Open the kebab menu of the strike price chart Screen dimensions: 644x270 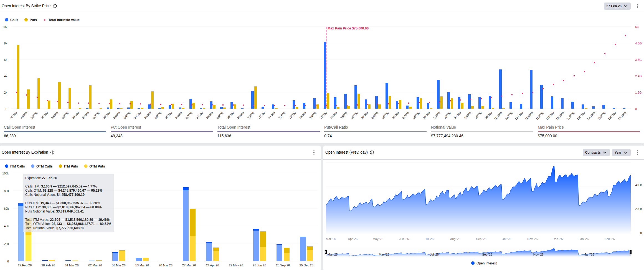[x=637, y=6]
